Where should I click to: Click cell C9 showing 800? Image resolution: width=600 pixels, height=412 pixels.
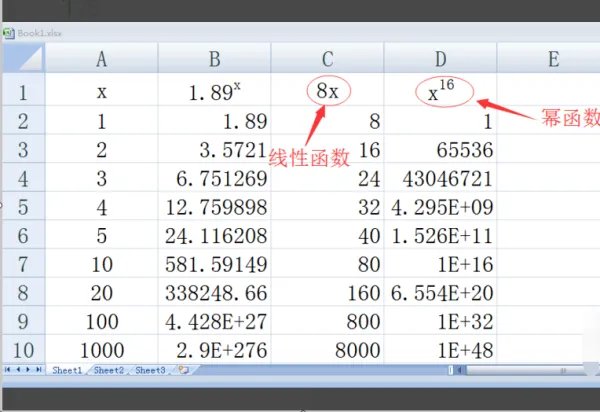point(327,321)
